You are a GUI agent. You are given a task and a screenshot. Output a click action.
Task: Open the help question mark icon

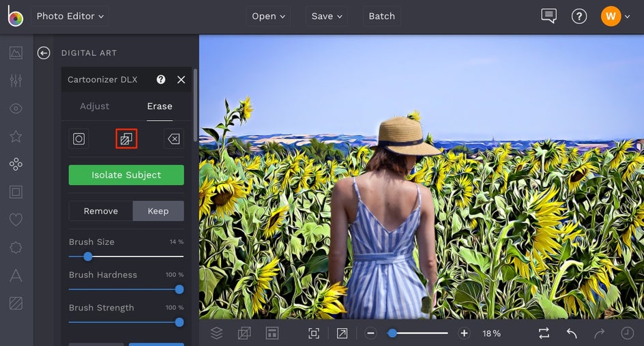pyautogui.click(x=579, y=16)
